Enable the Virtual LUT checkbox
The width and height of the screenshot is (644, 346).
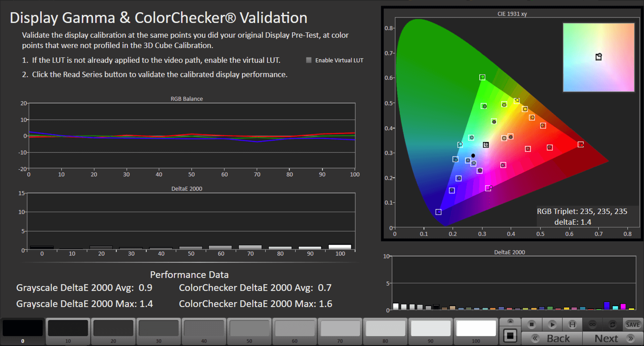click(309, 60)
